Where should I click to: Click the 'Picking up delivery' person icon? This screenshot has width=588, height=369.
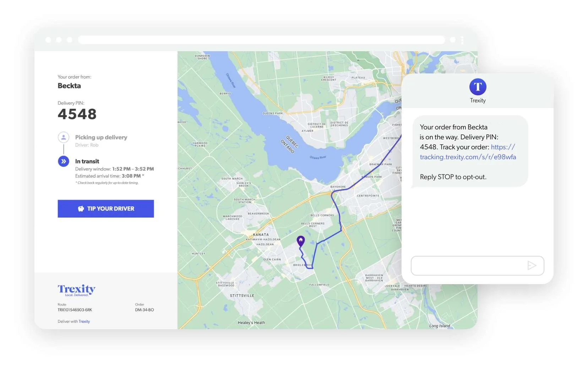click(63, 137)
